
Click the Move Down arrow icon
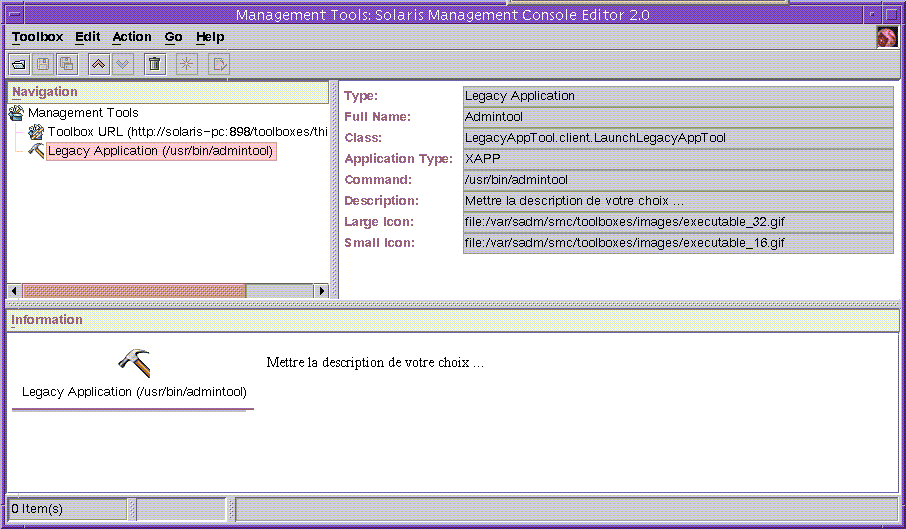coord(122,64)
